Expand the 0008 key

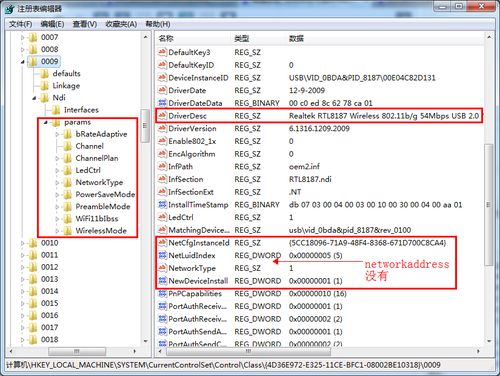click(x=23, y=50)
